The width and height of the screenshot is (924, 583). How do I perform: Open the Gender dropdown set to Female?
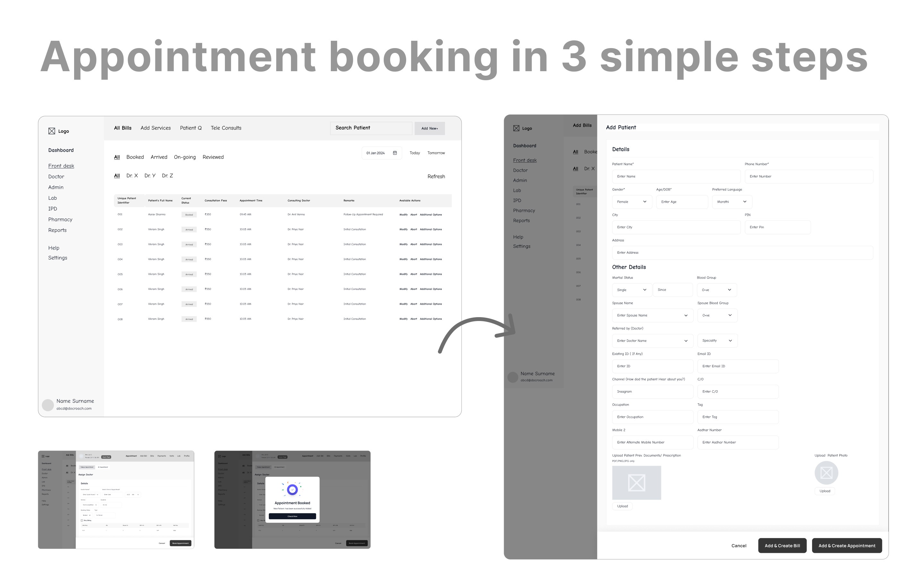(632, 202)
